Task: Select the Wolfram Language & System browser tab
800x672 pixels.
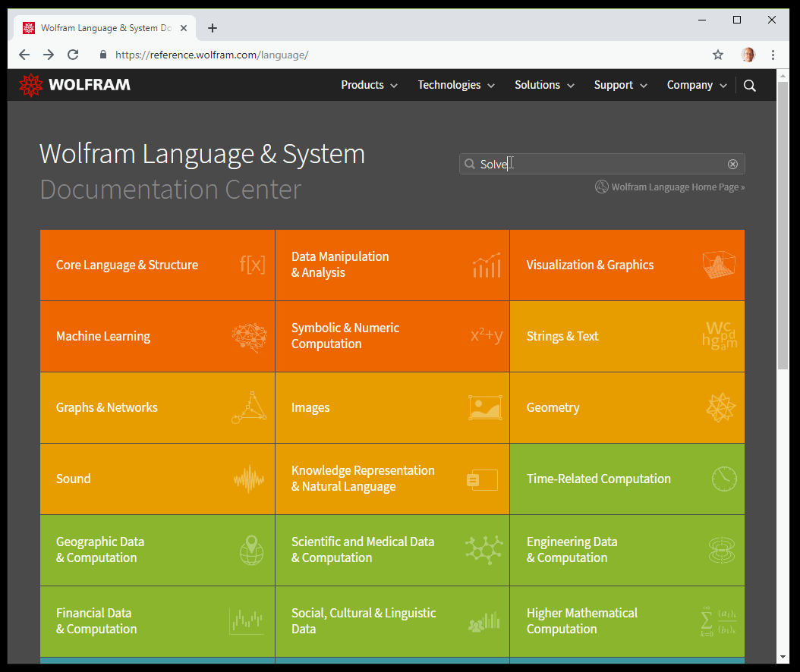Action: 105,28
